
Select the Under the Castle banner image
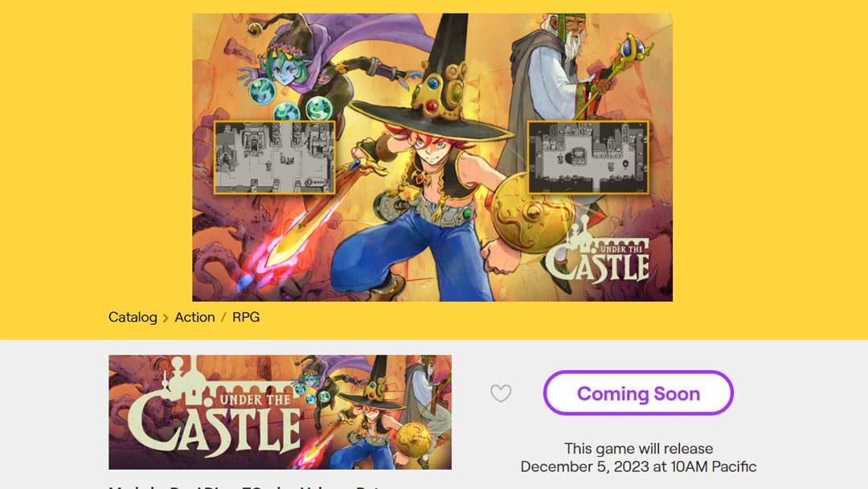tap(280, 412)
